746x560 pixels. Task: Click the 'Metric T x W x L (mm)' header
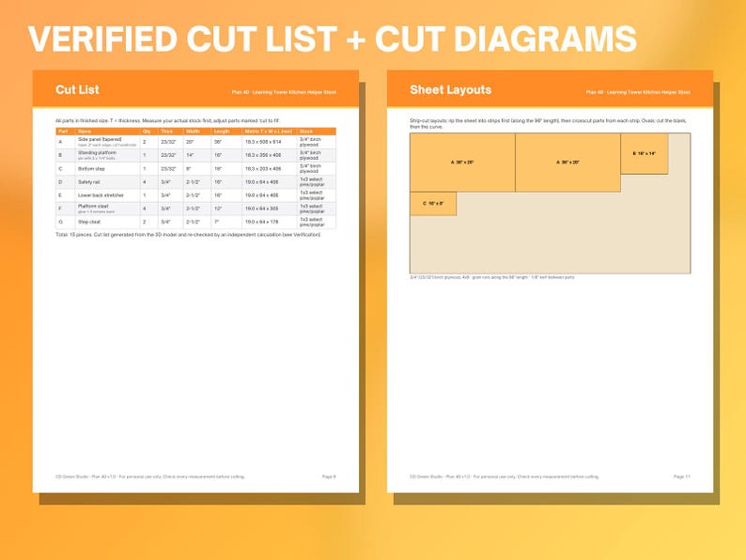tap(269, 132)
